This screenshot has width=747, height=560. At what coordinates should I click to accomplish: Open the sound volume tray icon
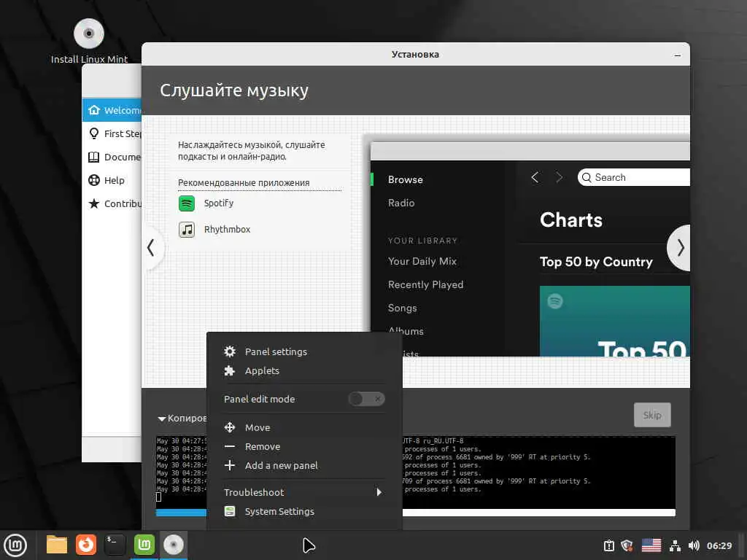(694, 545)
